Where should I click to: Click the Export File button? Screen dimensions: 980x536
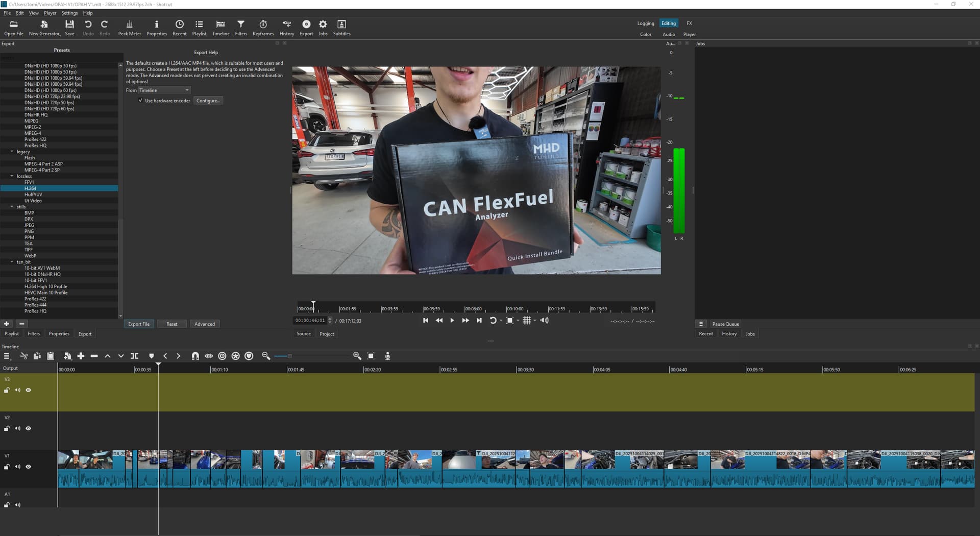click(x=139, y=324)
